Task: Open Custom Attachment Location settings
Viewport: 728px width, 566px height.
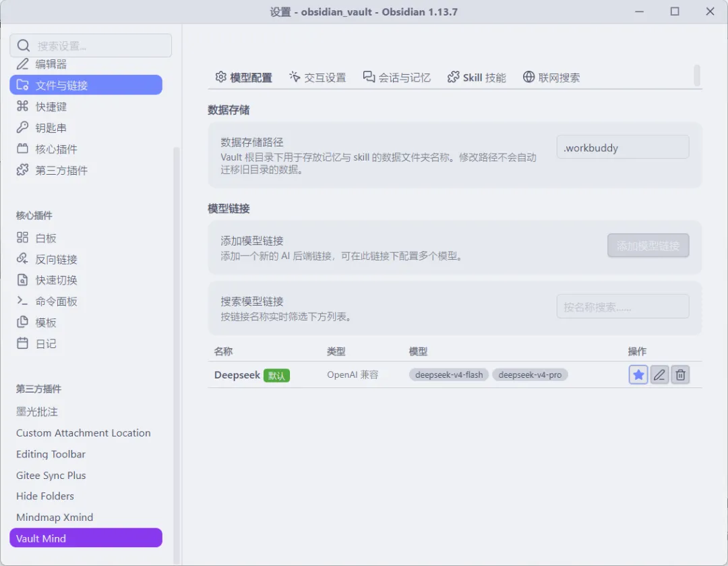Action: [86, 432]
